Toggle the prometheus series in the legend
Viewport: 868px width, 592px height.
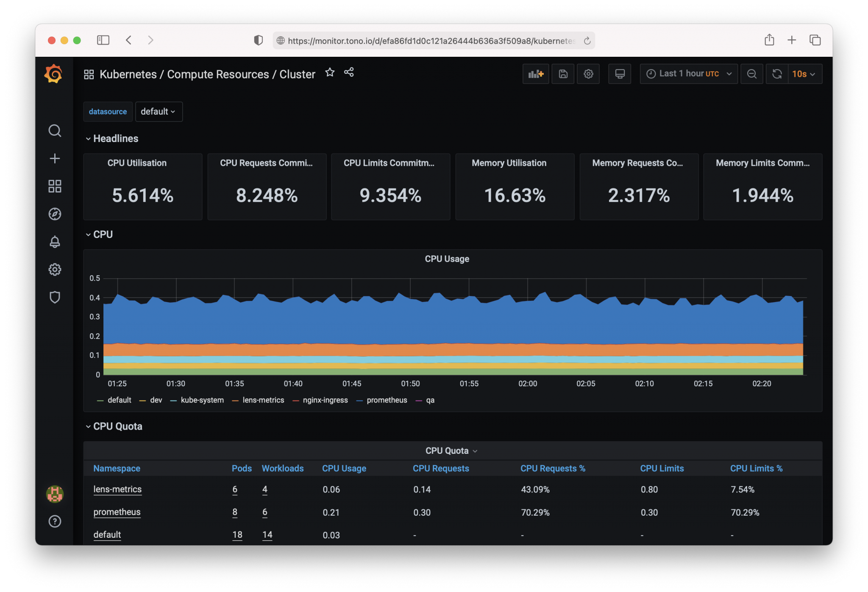[386, 400]
